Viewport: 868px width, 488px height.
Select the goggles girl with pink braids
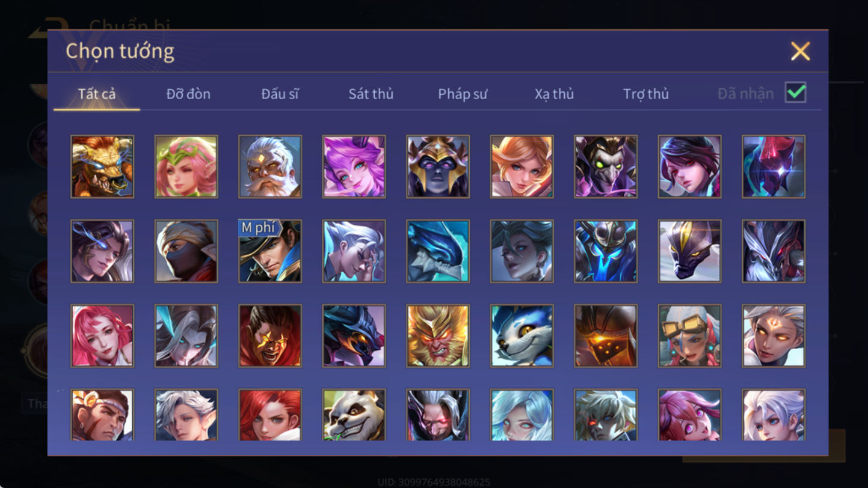point(689,336)
